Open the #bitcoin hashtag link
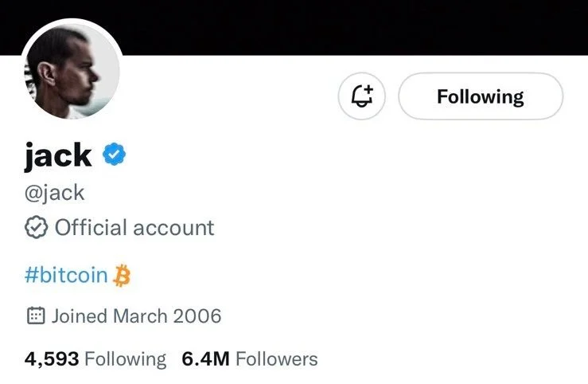588x384 pixels. pyautogui.click(x=66, y=276)
